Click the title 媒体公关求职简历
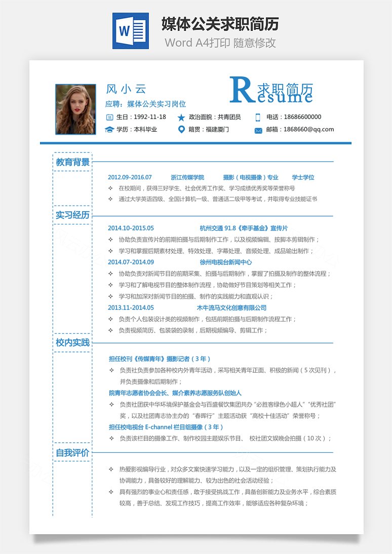This screenshot has width=392, height=554. pos(220,24)
